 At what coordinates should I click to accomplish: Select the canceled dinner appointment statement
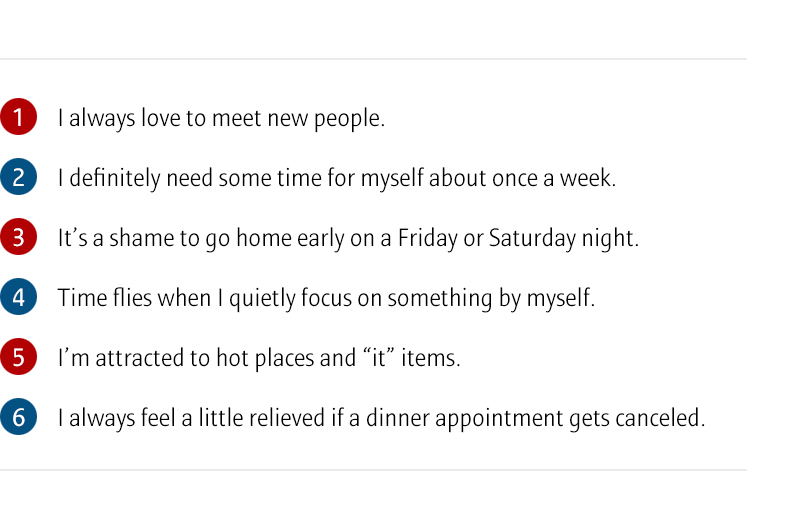pos(381,418)
